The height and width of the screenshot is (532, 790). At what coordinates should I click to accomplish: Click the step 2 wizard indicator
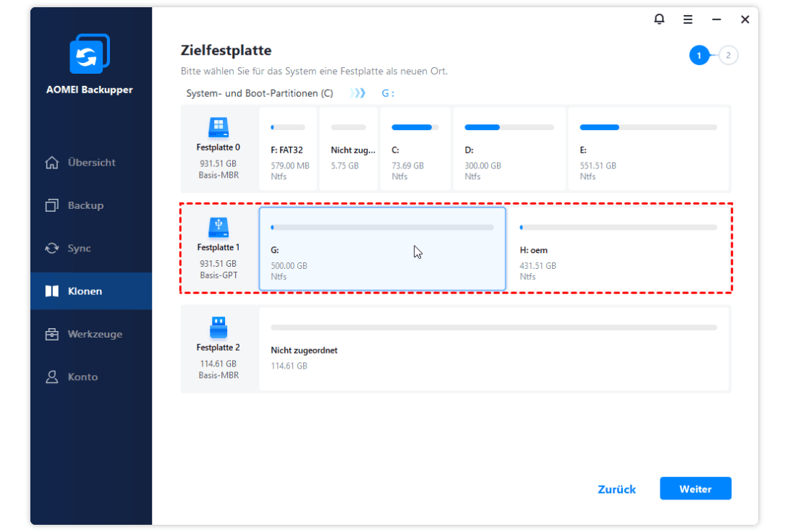click(729, 55)
